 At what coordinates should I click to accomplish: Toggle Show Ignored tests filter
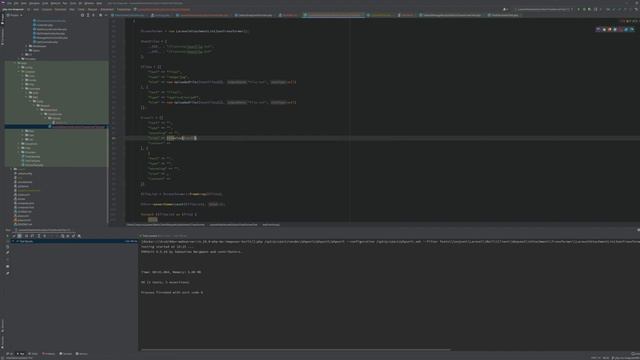(19, 236)
